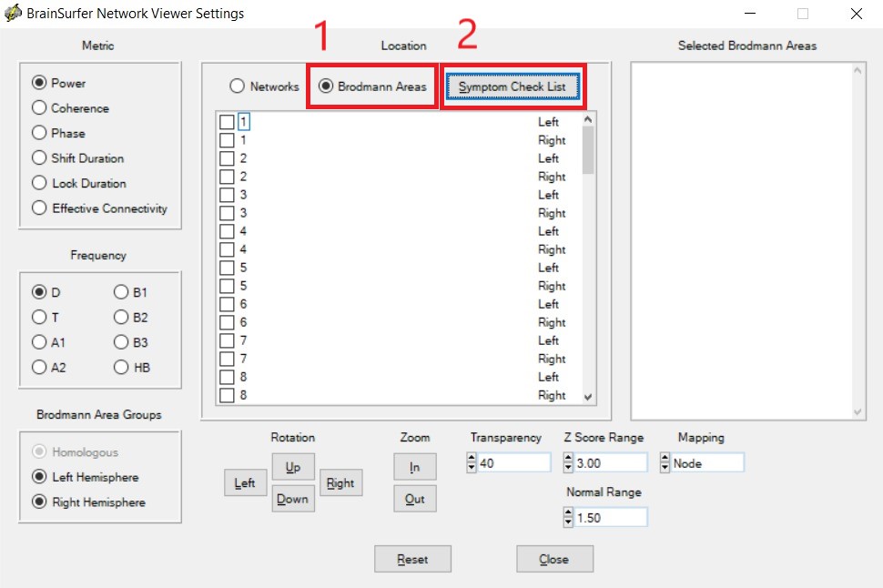The image size is (883, 588).
Task: Click the Reset button
Action: (412, 559)
